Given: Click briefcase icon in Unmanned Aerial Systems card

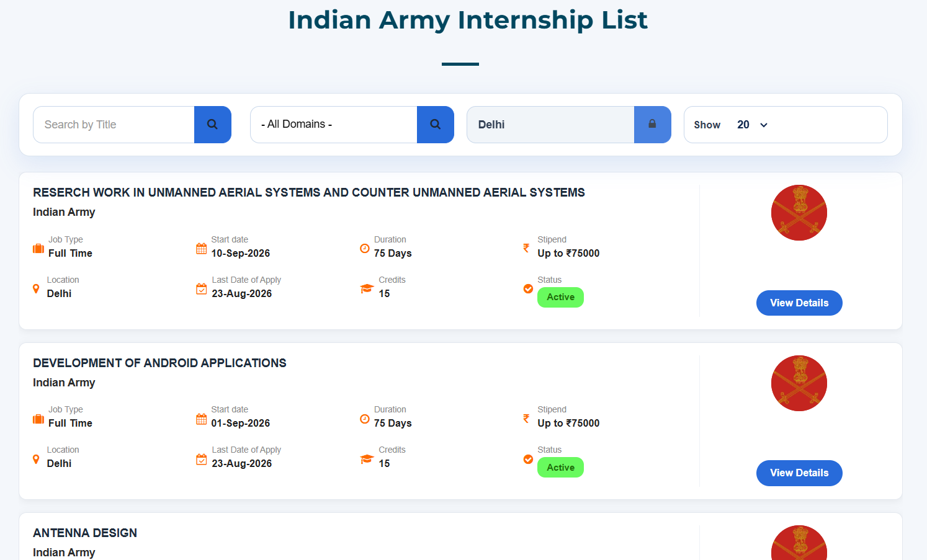Looking at the screenshot, I should click(x=38, y=249).
